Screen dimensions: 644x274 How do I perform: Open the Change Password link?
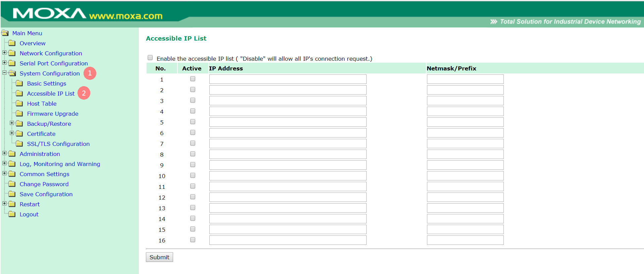coord(44,184)
